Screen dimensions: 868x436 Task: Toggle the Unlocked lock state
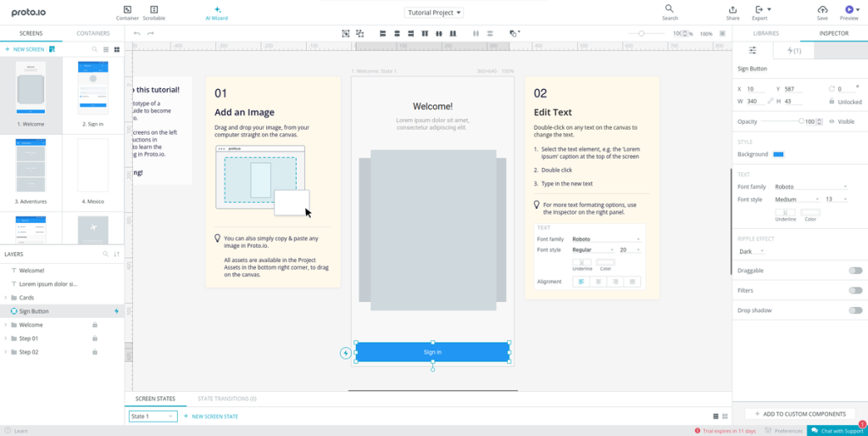[x=845, y=102]
